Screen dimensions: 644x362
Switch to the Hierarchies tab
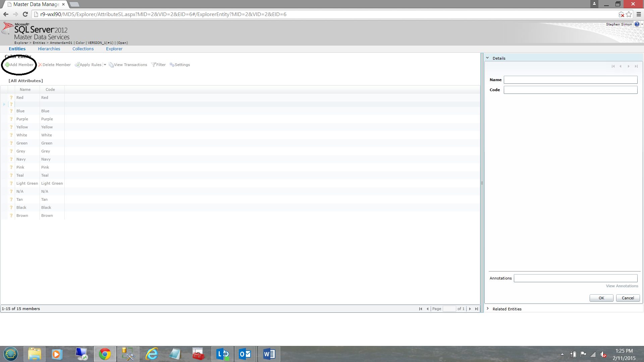[49, 49]
